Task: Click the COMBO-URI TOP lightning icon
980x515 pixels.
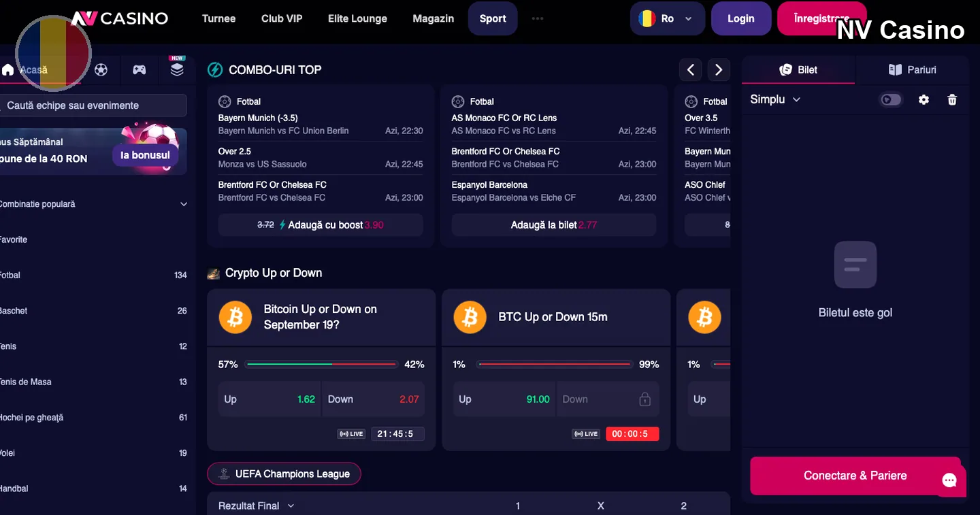Action: 215,69
